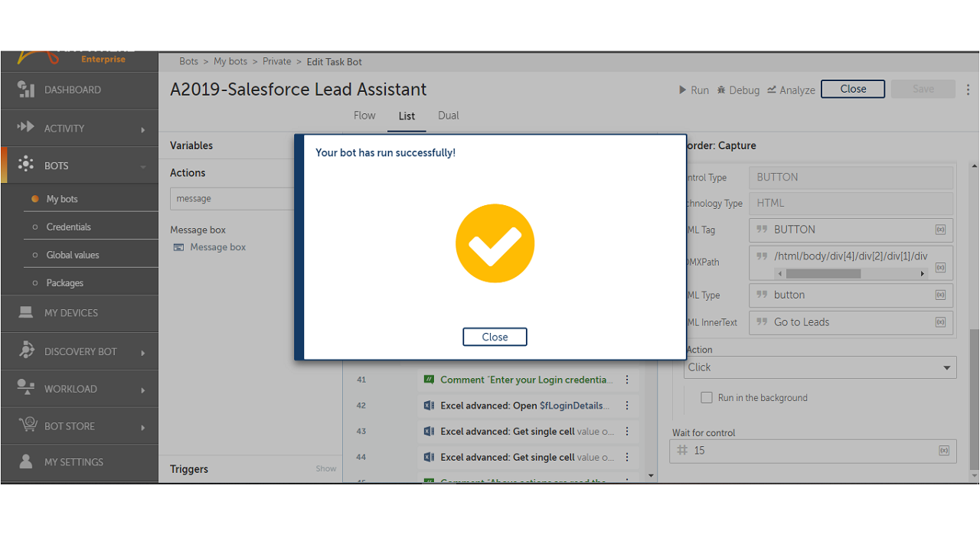Enable Run in the background checkbox
Screen dimensions: 980x551
click(707, 398)
